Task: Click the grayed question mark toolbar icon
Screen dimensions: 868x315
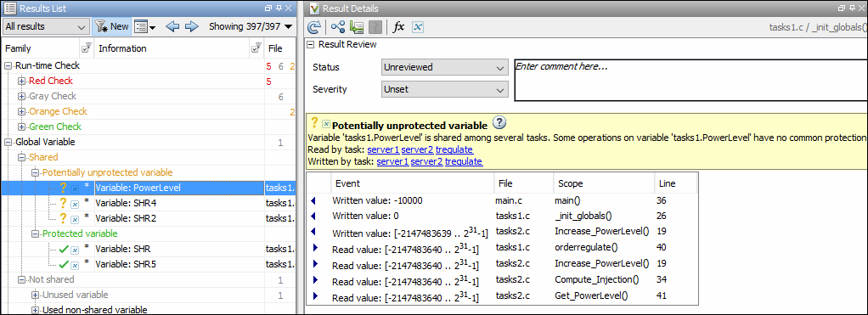Action: [375, 26]
